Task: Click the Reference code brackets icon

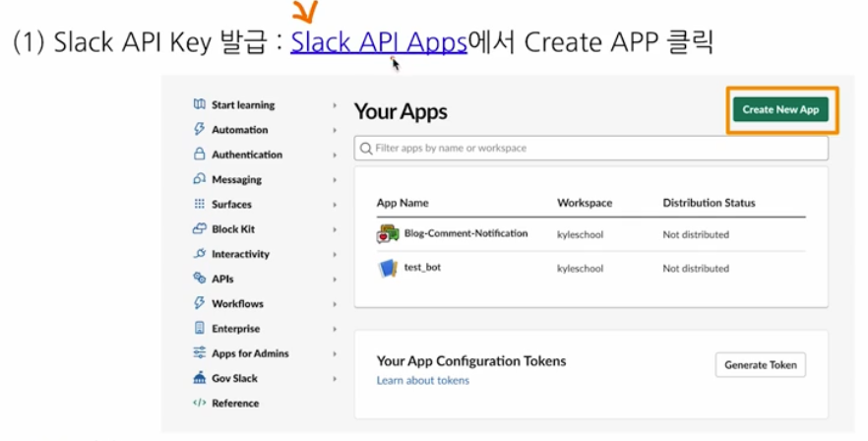Action: (199, 403)
